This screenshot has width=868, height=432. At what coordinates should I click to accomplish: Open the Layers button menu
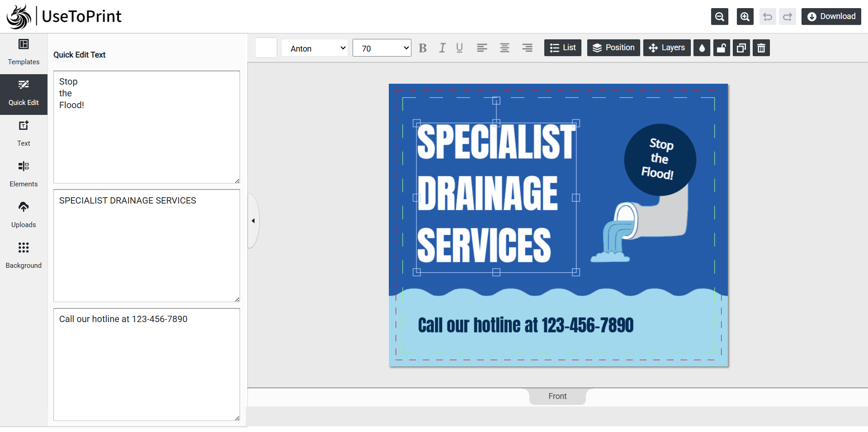pyautogui.click(x=667, y=48)
